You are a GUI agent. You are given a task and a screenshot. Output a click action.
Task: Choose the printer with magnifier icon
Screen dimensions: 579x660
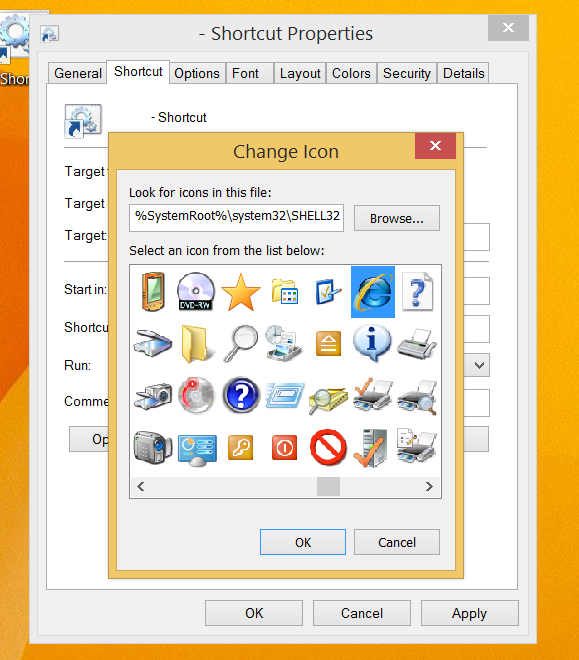[417, 397]
